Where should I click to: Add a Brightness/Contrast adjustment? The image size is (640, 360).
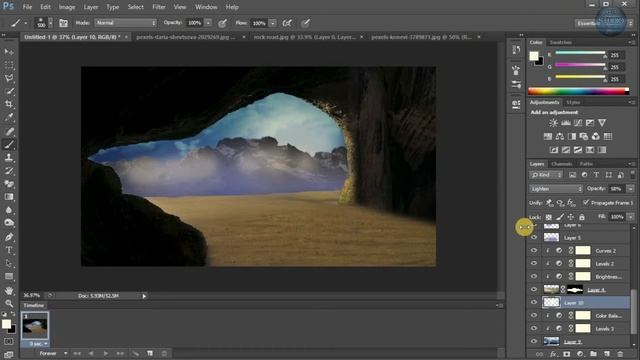(x=553, y=123)
